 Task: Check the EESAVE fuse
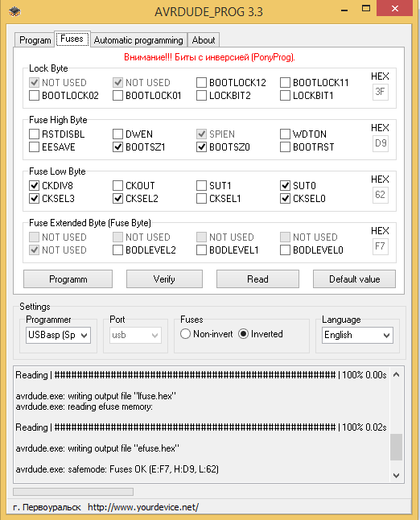(34, 147)
